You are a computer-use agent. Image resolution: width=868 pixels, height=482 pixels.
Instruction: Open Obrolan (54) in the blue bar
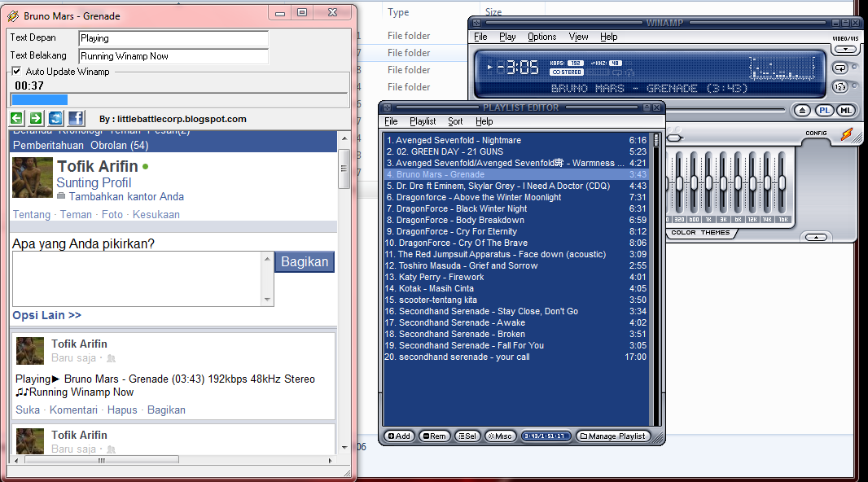pos(120,145)
